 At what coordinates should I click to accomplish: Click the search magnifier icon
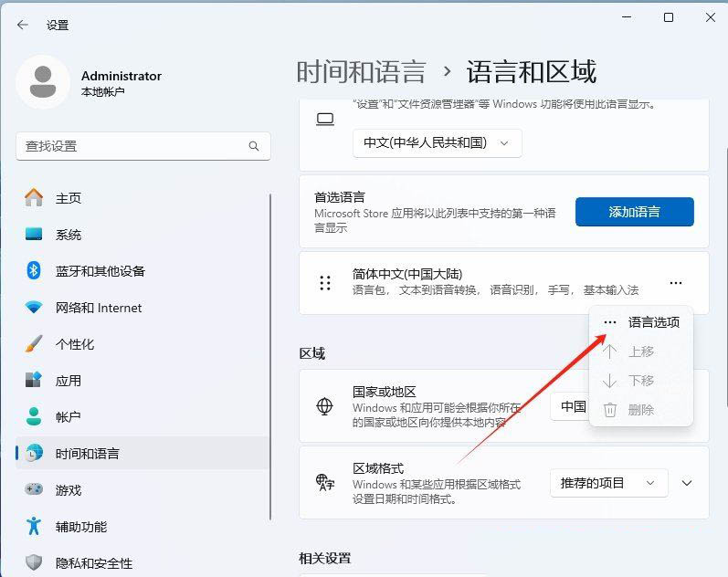click(x=254, y=146)
